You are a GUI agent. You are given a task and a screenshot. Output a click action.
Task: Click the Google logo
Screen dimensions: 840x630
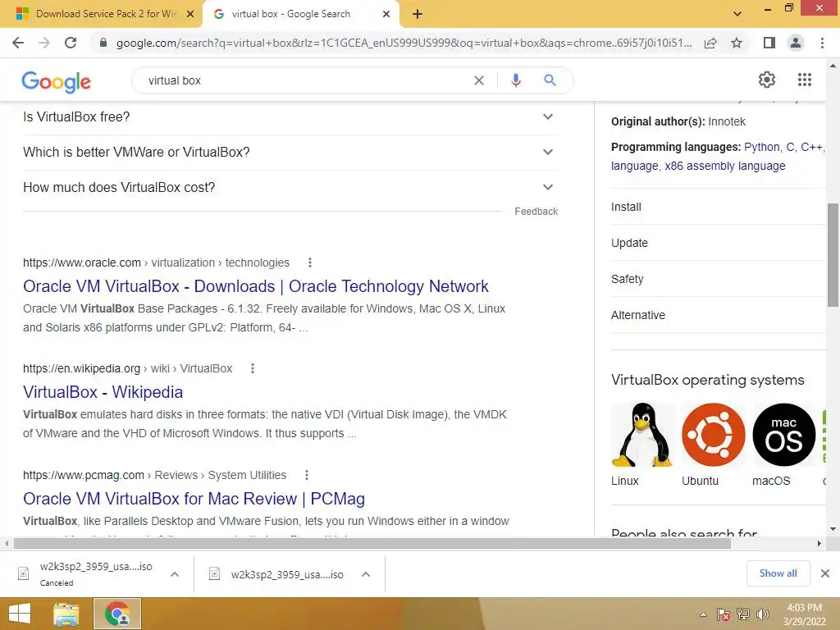point(57,81)
